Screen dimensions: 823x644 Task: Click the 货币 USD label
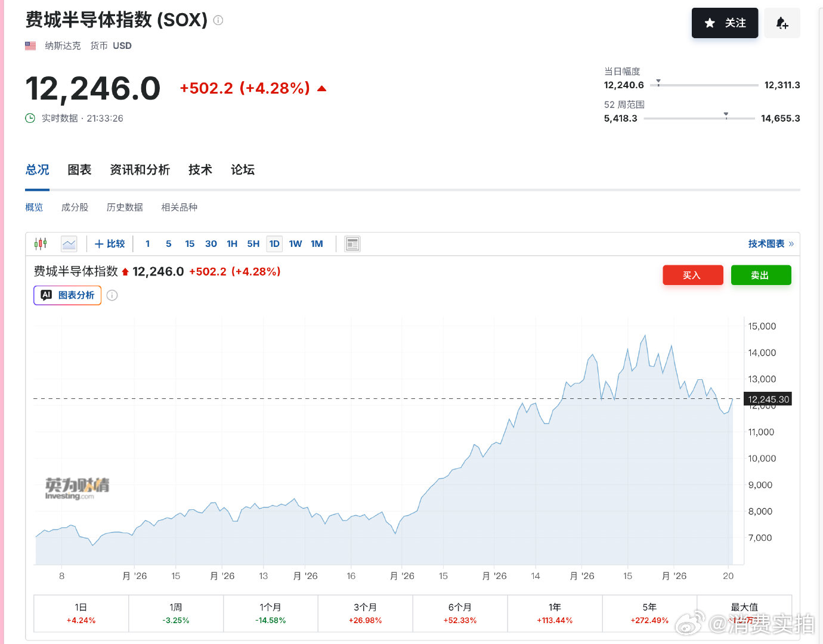[111, 45]
